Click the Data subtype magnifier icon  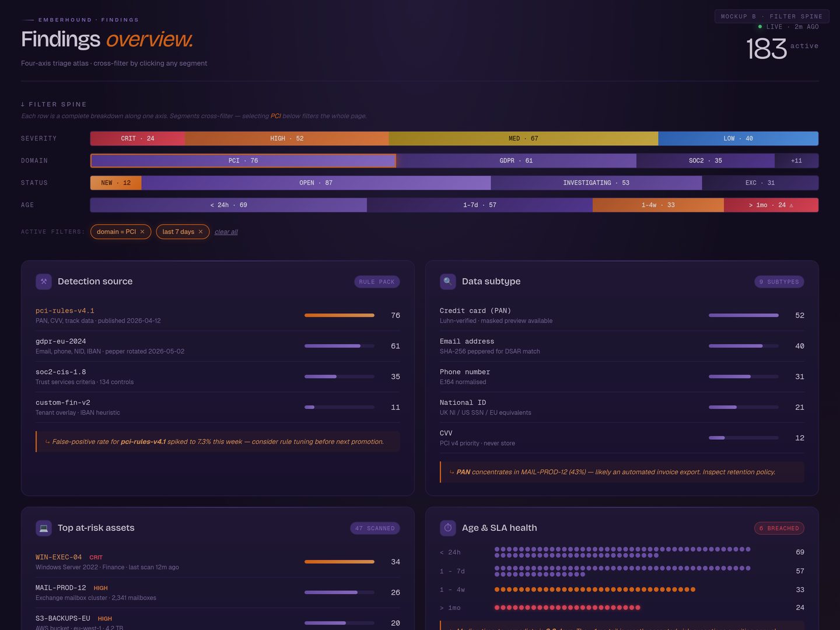click(448, 282)
